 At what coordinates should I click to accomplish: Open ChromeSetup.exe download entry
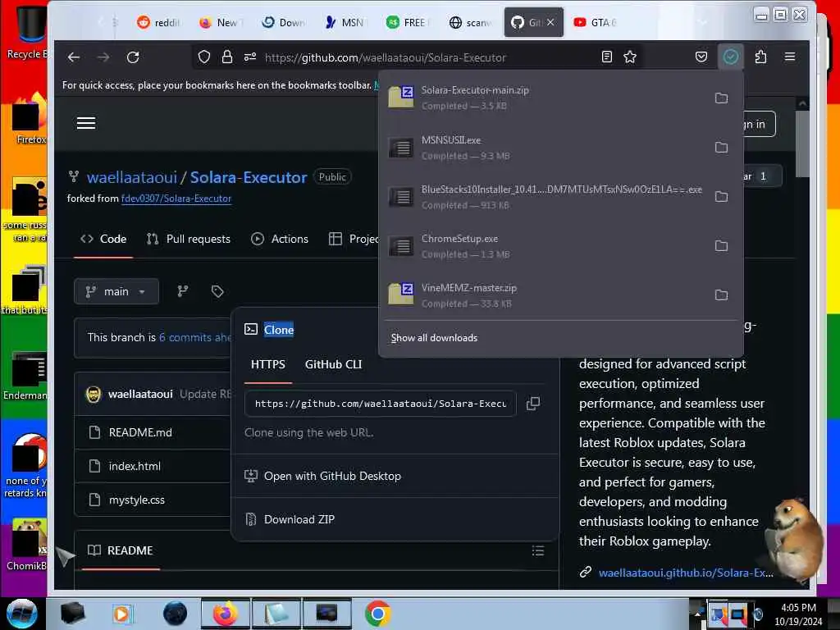546,246
